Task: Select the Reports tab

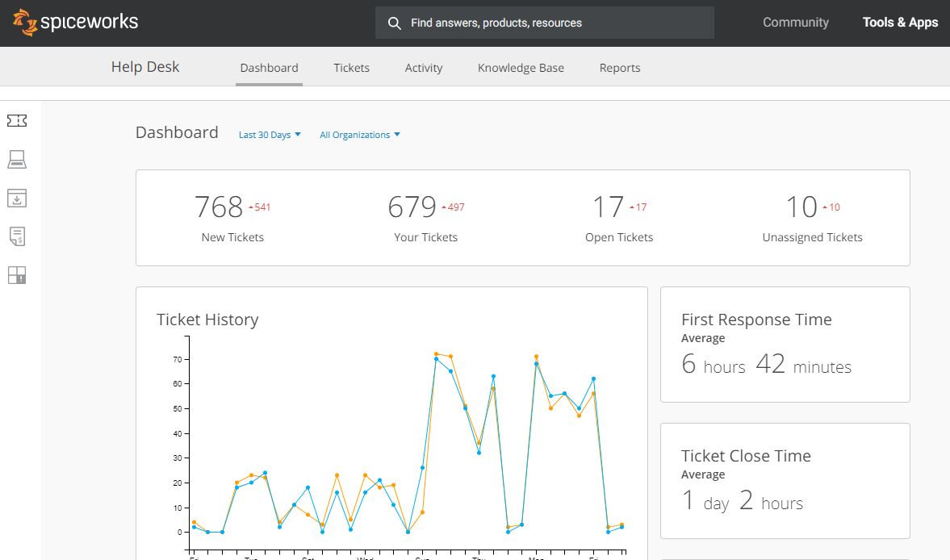Action: click(x=620, y=68)
